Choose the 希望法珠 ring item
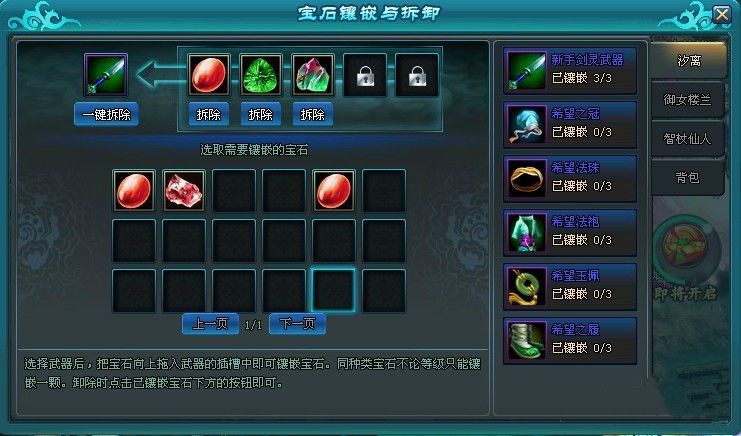 [526, 179]
